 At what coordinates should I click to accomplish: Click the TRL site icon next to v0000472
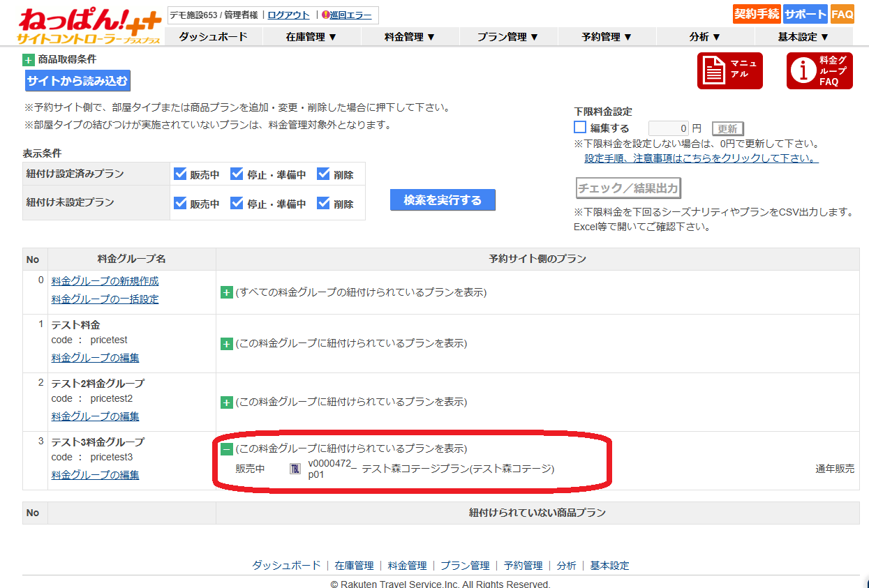pyautogui.click(x=295, y=469)
